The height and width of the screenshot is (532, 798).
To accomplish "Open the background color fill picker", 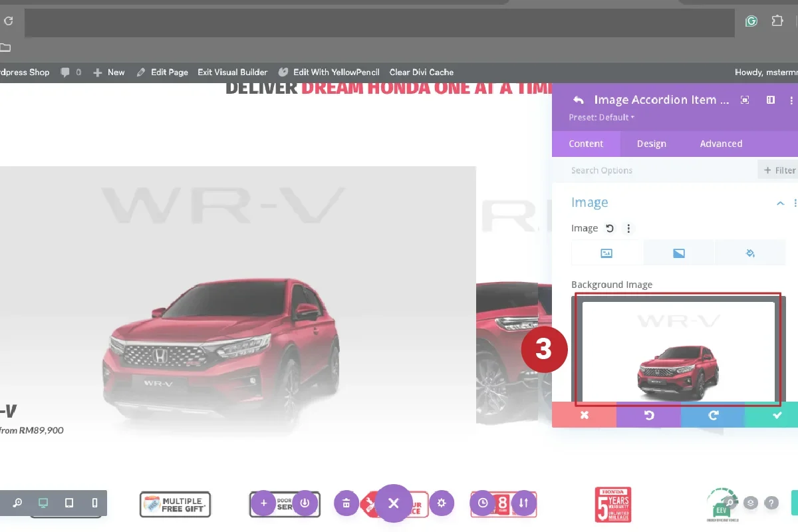I will (x=751, y=253).
